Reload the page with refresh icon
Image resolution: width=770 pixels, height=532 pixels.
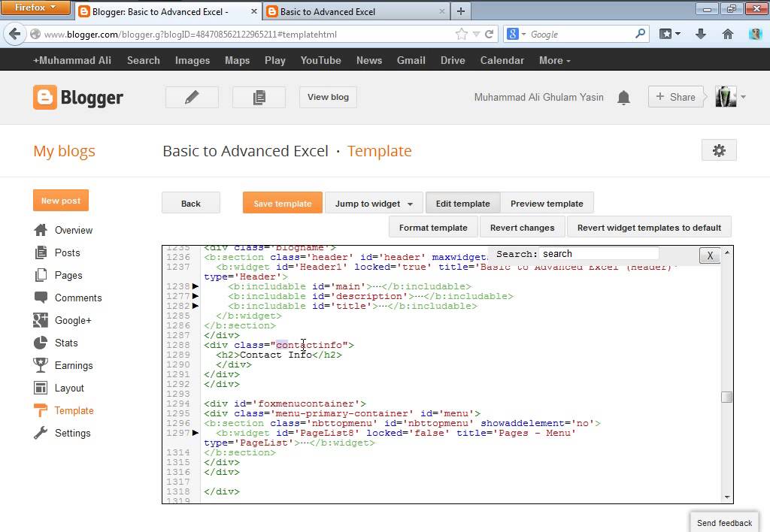point(489,34)
